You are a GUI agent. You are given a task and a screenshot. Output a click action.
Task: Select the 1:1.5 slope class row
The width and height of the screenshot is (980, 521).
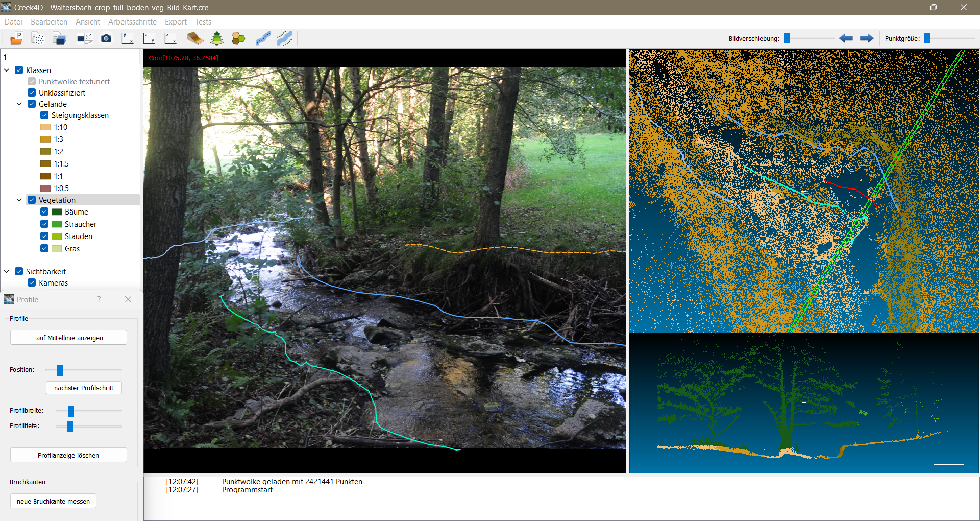tap(61, 164)
